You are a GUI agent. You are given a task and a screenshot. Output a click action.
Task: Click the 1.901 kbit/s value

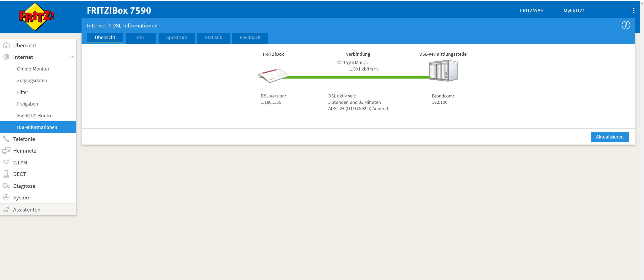(x=361, y=69)
